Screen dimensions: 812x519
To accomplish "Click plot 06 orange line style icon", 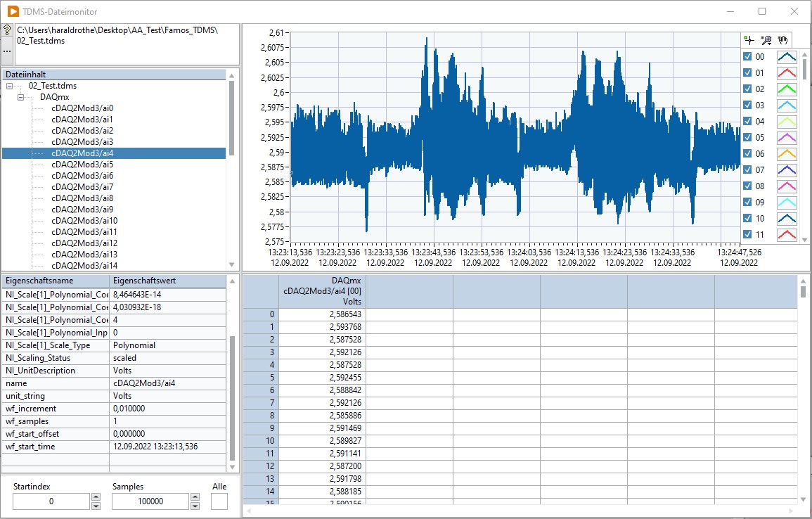I will (787, 154).
